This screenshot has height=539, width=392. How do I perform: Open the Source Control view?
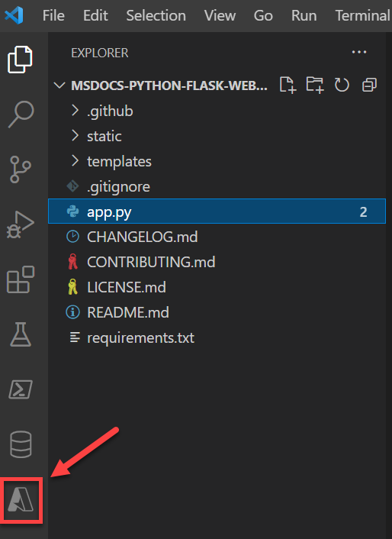pyautogui.click(x=21, y=169)
